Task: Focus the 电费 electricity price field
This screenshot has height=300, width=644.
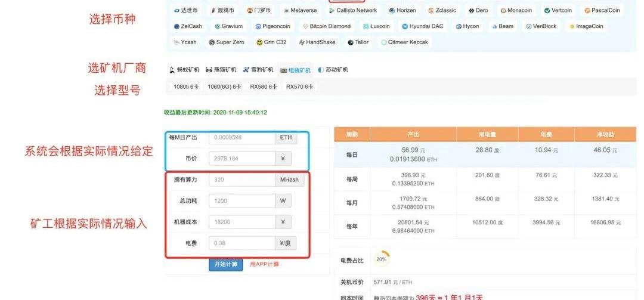Action: click(x=241, y=243)
